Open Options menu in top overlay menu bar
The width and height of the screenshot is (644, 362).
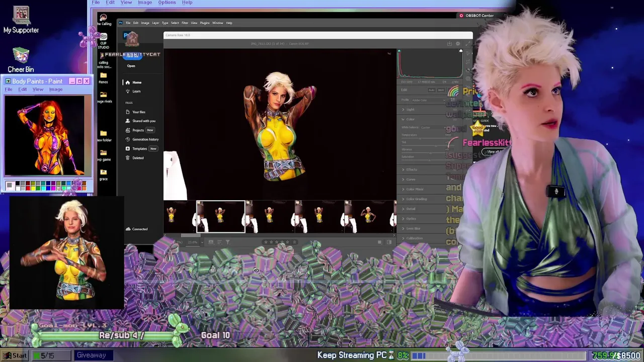point(167,3)
